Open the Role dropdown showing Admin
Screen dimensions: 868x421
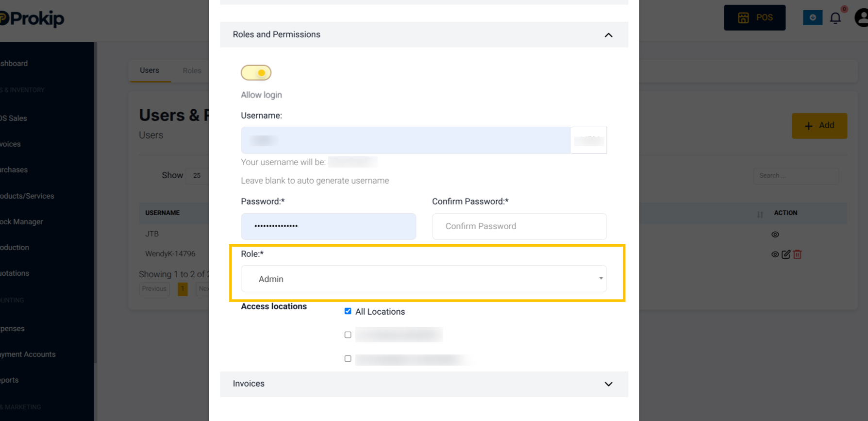click(x=423, y=279)
